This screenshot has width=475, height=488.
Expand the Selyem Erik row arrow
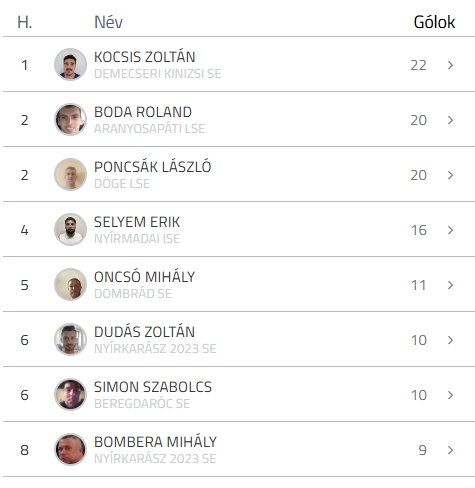[x=450, y=230]
